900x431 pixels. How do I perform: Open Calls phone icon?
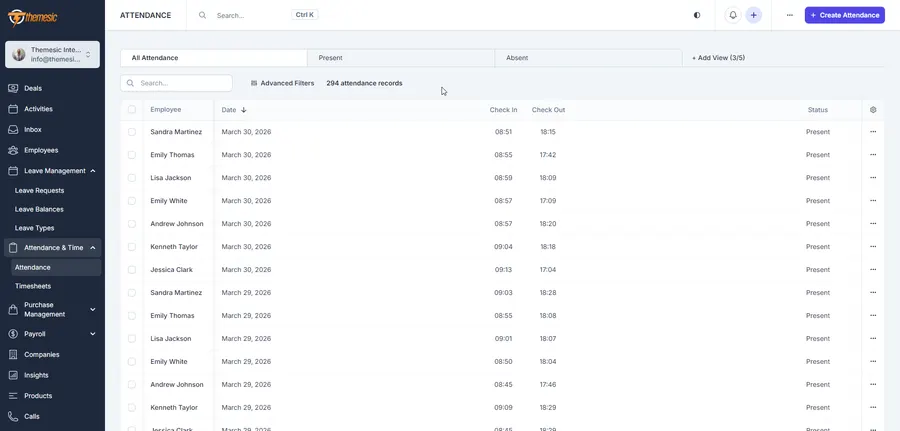[x=13, y=417]
